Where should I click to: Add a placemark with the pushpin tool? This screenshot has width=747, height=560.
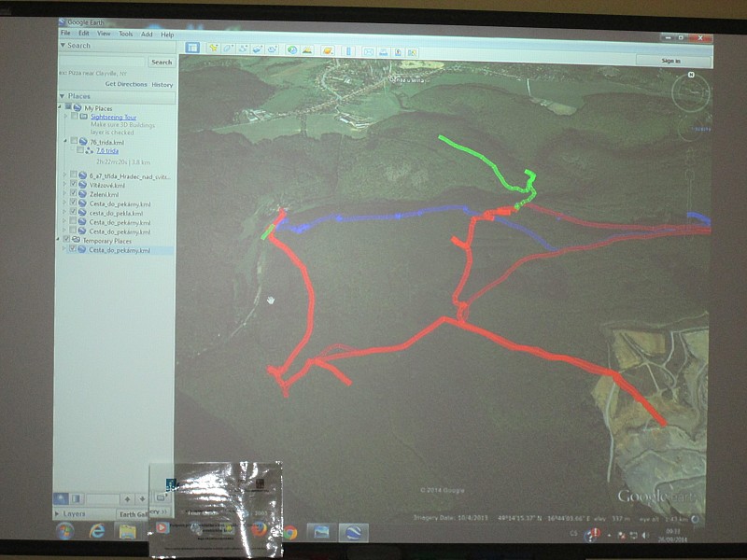click(213, 49)
